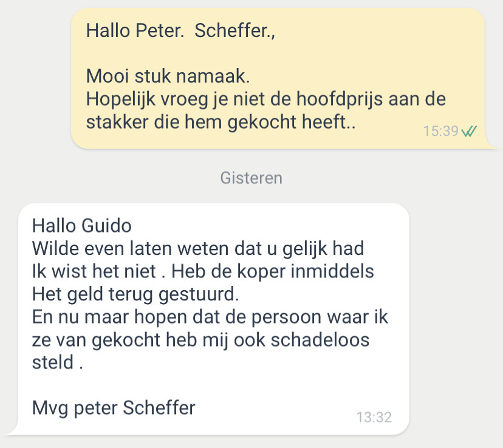
Task: Click the line 'En nu maar hopen'
Action: 210,317
